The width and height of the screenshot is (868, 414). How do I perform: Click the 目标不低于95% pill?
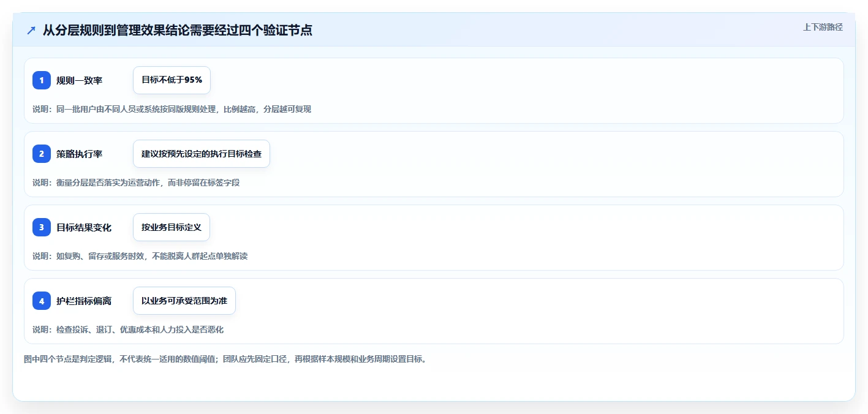[172, 80]
